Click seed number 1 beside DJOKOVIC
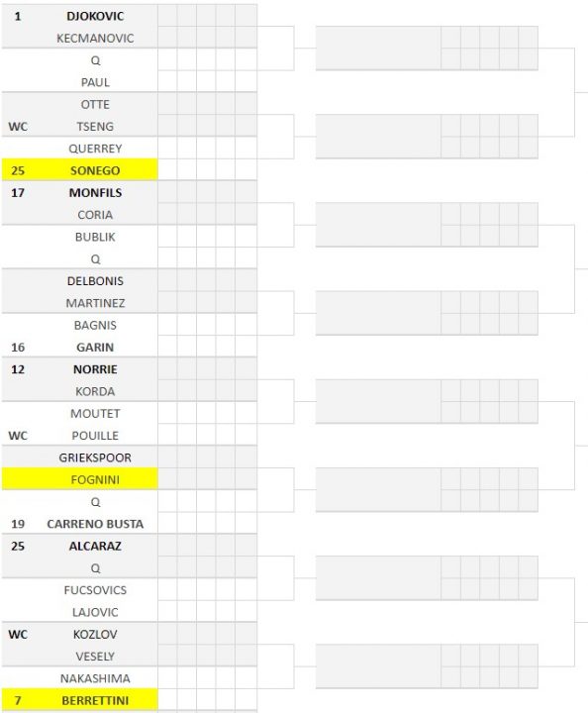The width and height of the screenshot is (588, 713). [x=18, y=16]
